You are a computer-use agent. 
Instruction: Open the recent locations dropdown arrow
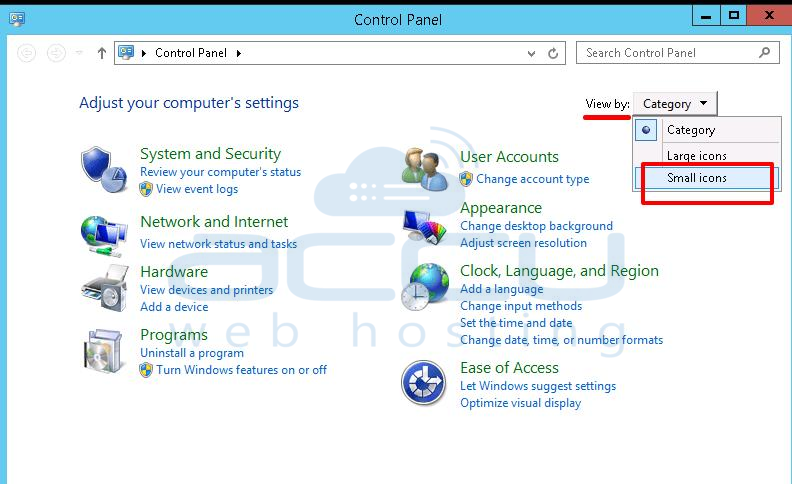coord(79,53)
